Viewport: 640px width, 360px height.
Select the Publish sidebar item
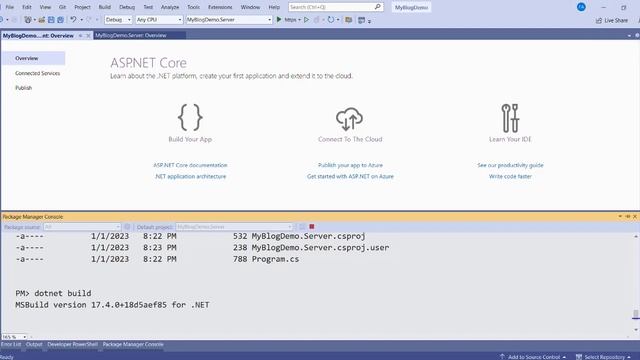[x=24, y=88]
